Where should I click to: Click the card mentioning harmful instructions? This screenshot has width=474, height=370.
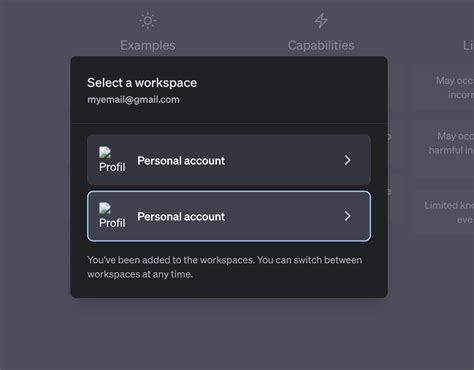[445, 149]
